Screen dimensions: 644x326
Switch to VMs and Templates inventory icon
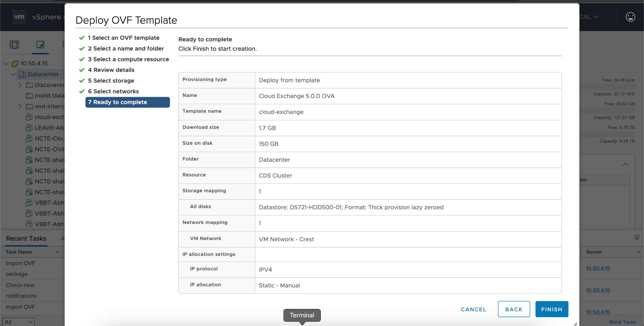[40, 45]
